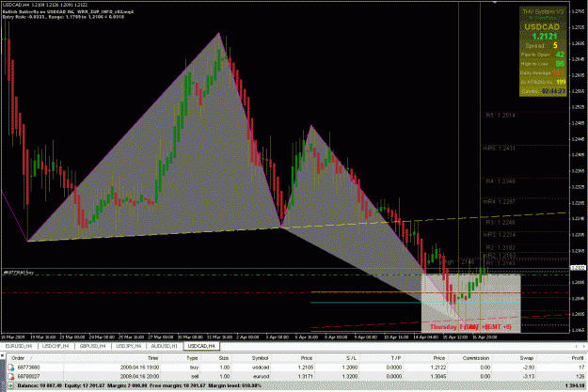Click the 1.2121 price in info panel

pos(545,37)
